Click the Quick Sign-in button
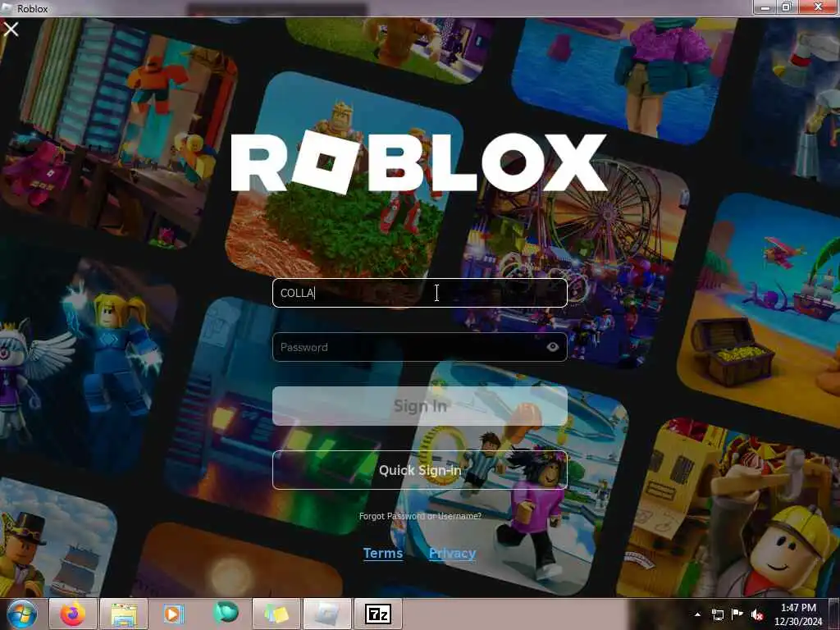The image size is (840, 630). (x=419, y=470)
